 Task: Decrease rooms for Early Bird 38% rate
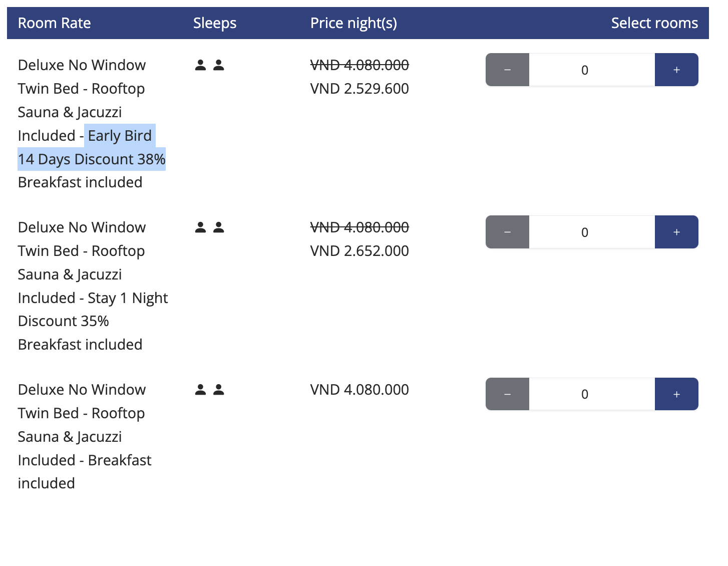tap(507, 70)
